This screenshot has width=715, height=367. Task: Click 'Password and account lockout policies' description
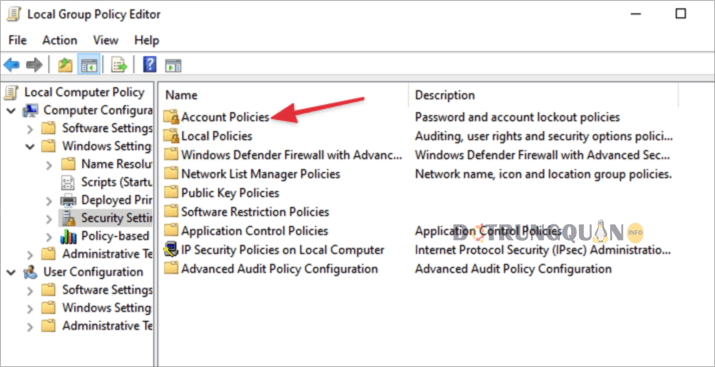[517, 117]
